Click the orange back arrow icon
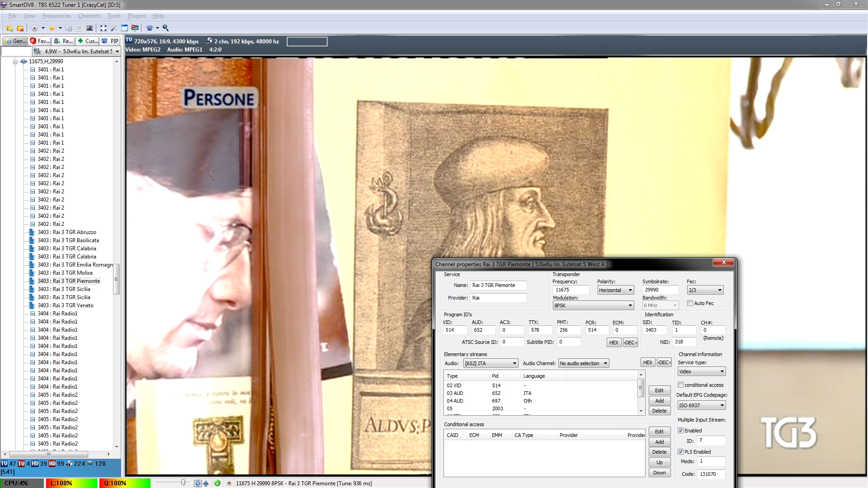868x488 pixels. (x=52, y=28)
